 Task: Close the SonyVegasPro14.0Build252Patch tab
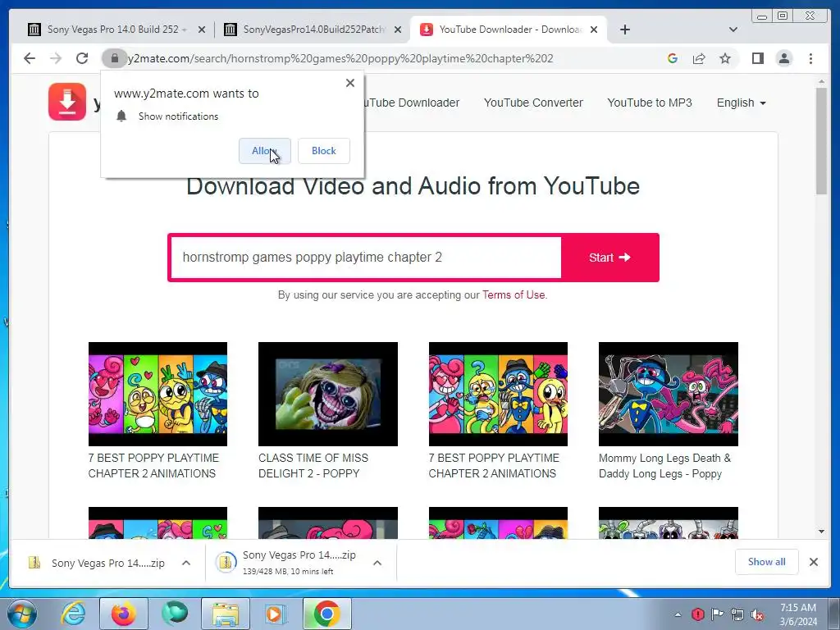coord(398,30)
